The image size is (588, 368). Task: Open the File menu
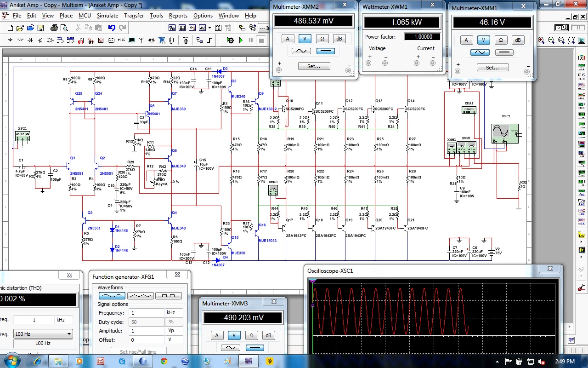point(17,15)
